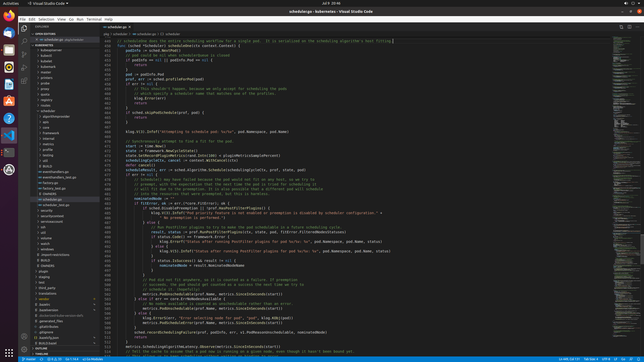Expand the staging folder
This screenshot has height=362, width=644.
tap(65, 277)
